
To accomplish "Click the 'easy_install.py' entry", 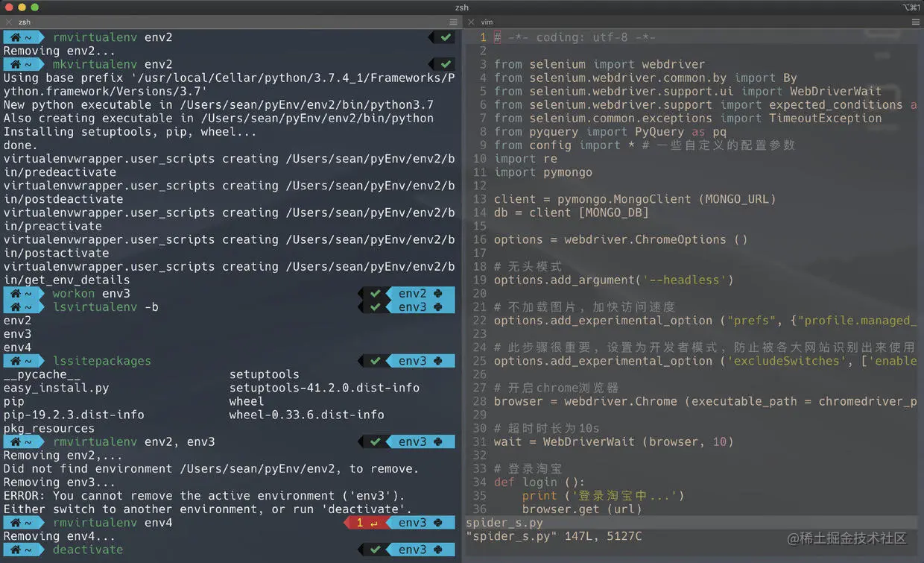I will [x=56, y=388].
